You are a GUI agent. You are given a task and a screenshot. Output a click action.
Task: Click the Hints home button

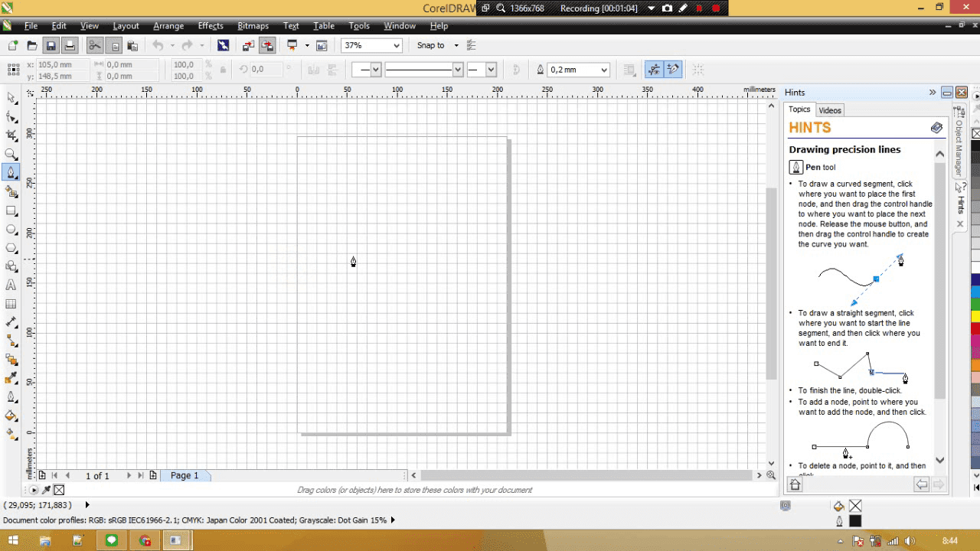pos(795,484)
